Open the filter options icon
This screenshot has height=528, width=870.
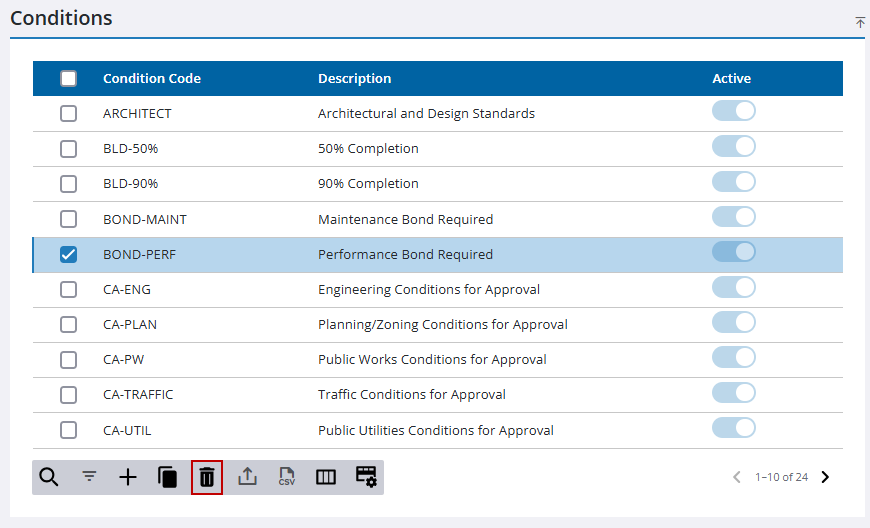89,477
